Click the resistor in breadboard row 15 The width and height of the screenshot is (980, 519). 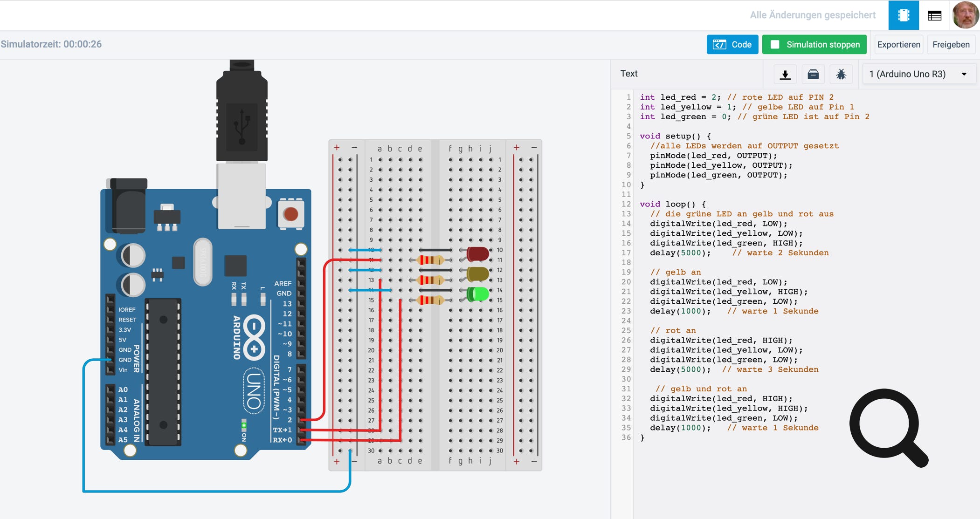tap(430, 300)
